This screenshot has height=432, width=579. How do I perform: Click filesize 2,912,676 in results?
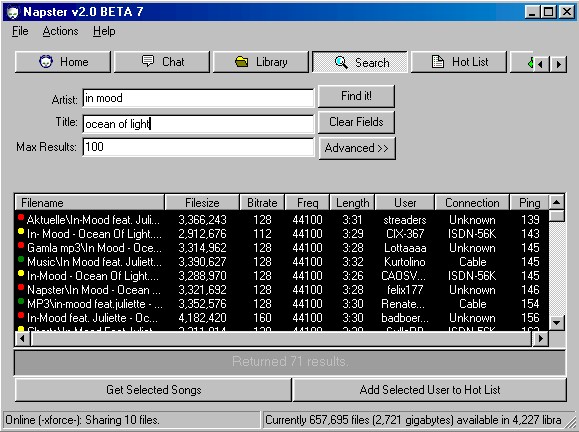pyautogui.click(x=202, y=234)
